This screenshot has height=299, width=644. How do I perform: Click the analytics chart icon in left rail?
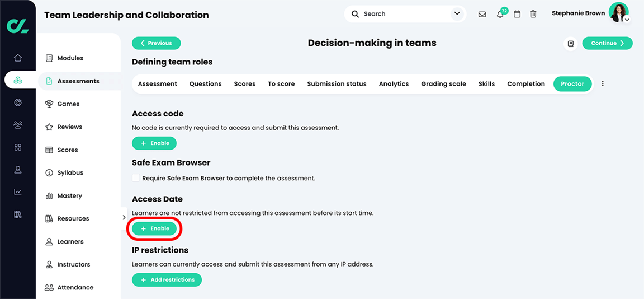click(18, 192)
